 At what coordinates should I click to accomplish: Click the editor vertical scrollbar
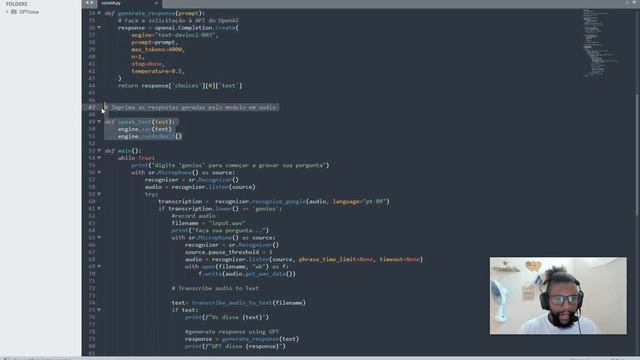click(637, 155)
